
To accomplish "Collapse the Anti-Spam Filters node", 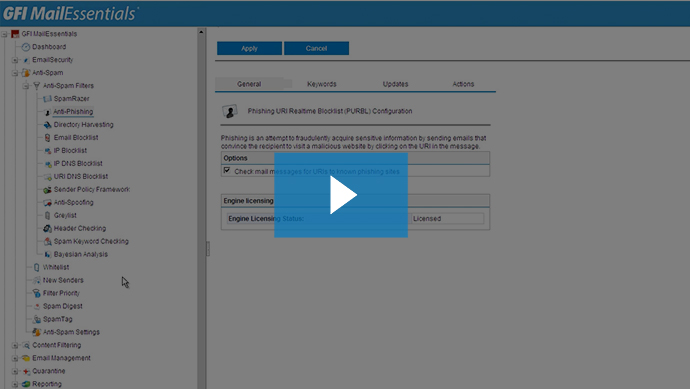I will coord(26,86).
